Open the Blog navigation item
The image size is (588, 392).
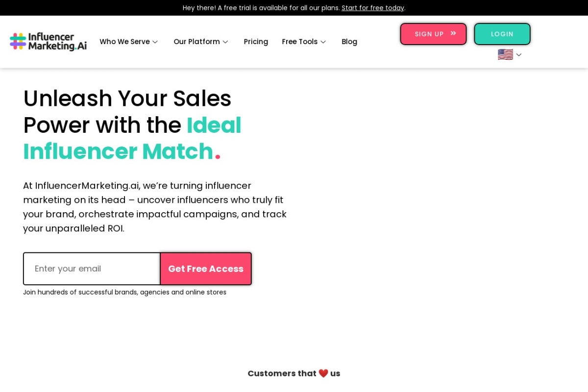[349, 42]
